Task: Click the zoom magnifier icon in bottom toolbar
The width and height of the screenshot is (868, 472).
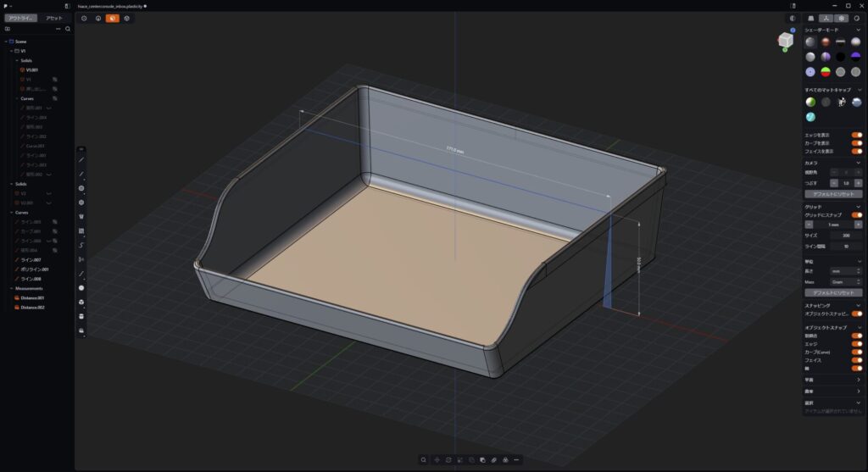Action: coord(423,459)
